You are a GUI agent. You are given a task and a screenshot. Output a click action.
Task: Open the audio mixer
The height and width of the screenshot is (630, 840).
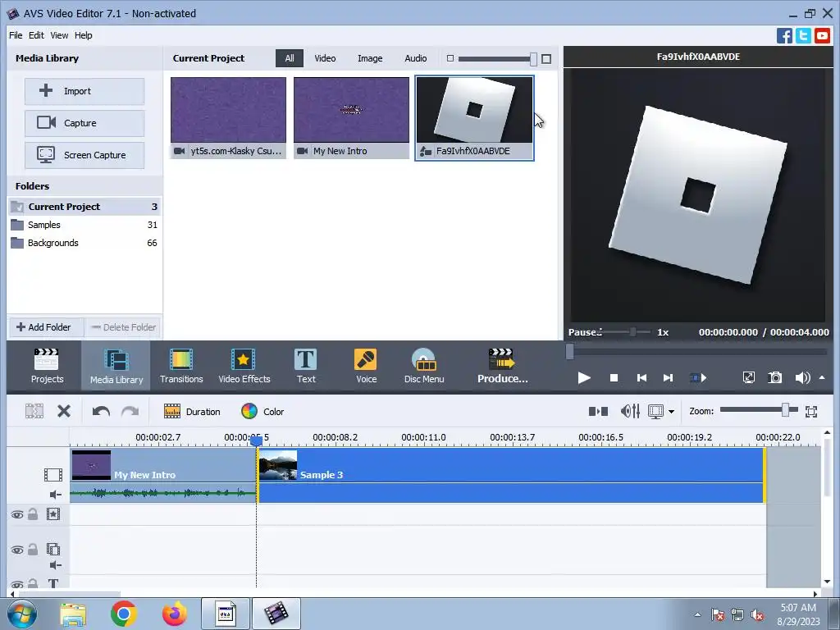[630, 412]
